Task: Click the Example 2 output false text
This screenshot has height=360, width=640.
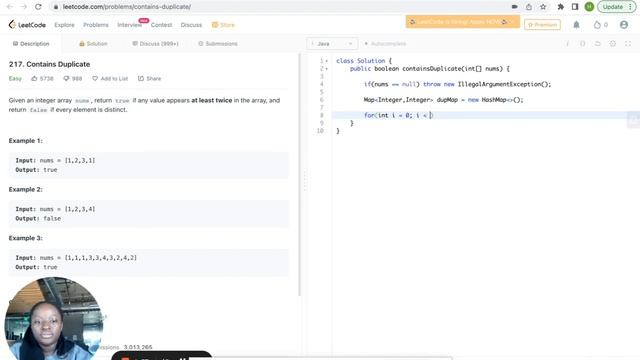Action: (38, 218)
